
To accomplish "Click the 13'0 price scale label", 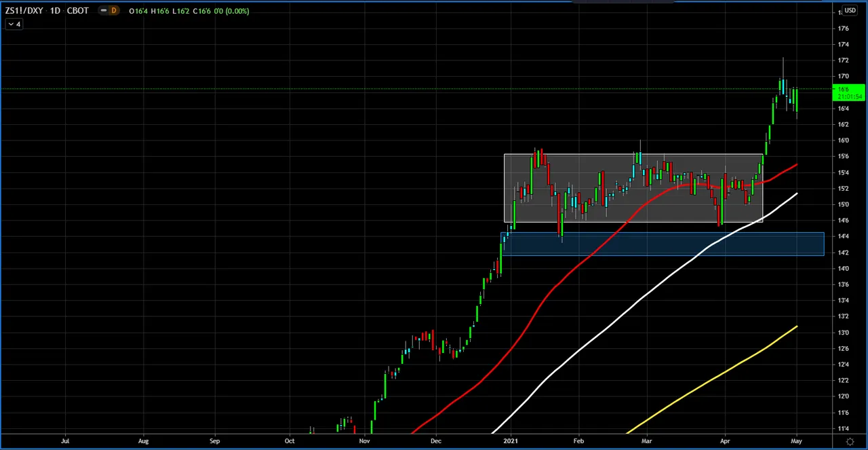I will pos(843,333).
